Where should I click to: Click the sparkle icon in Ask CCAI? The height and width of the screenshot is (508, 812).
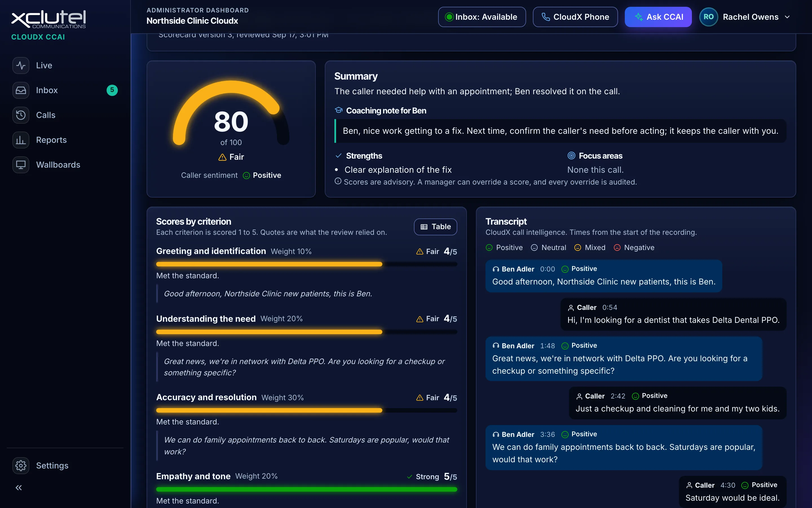tap(639, 17)
